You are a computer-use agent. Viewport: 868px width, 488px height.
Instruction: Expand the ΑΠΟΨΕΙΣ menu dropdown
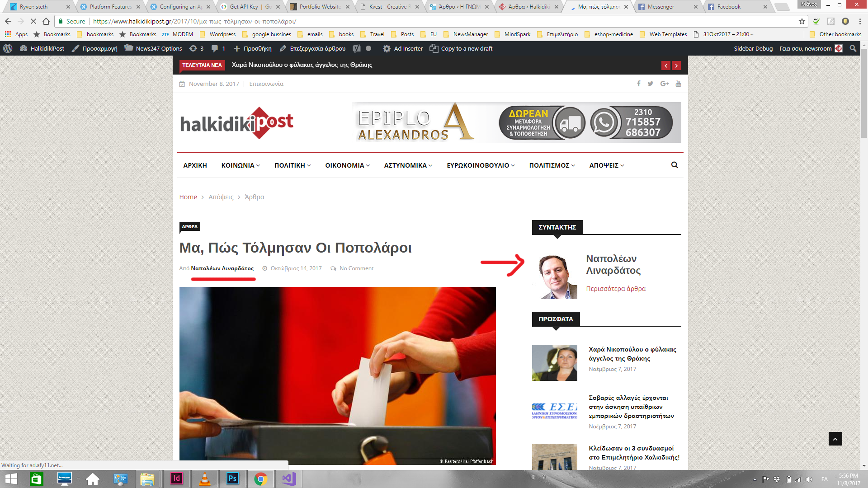click(x=606, y=165)
